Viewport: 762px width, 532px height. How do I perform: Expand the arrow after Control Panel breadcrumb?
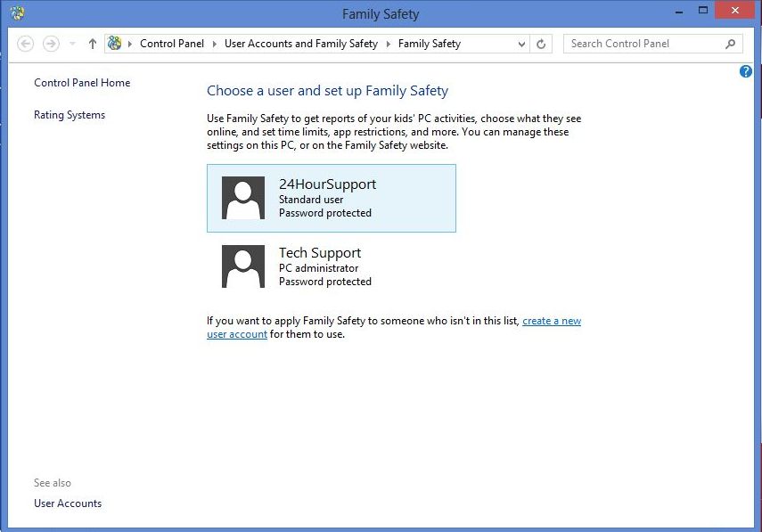[x=214, y=44]
